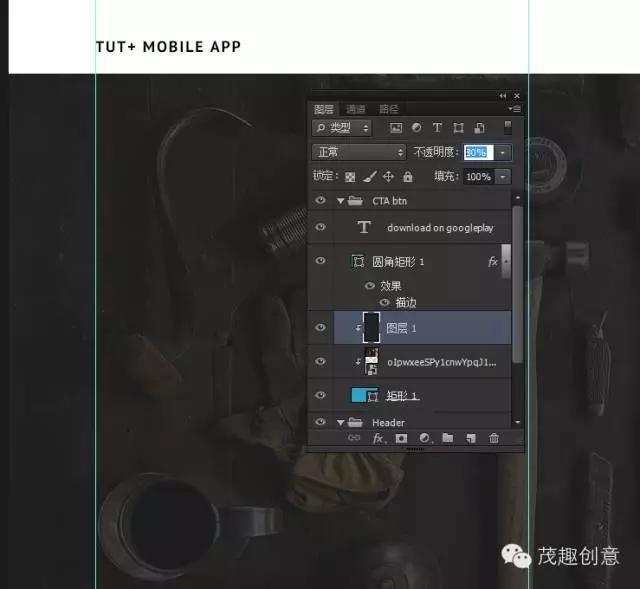Image resolution: width=640 pixels, height=589 pixels.
Task: Hide the 矩形 1 layer
Action: click(321, 395)
